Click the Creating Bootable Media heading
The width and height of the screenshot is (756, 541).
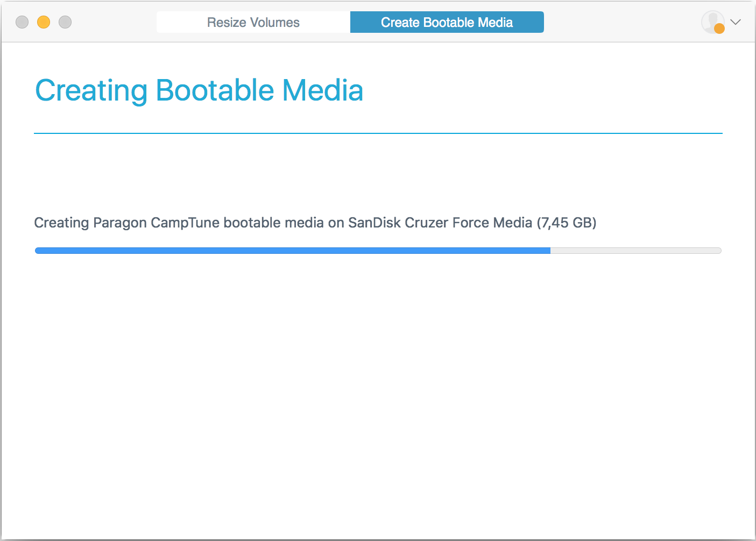tap(199, 90)
